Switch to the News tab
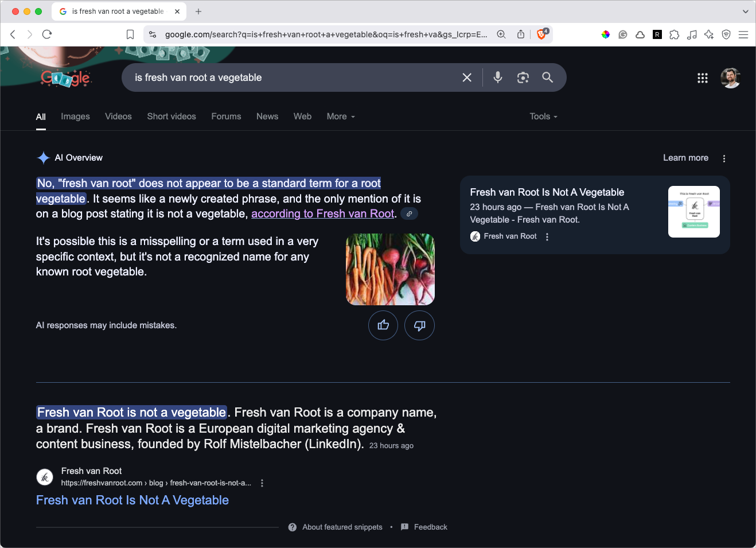This screenshot has width=756, height=548. 267,116
